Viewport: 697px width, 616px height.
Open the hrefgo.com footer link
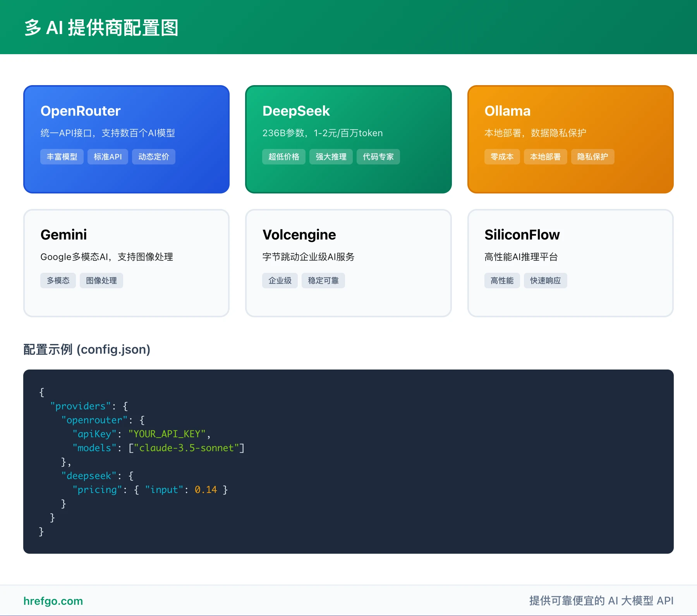pos(53,601)
